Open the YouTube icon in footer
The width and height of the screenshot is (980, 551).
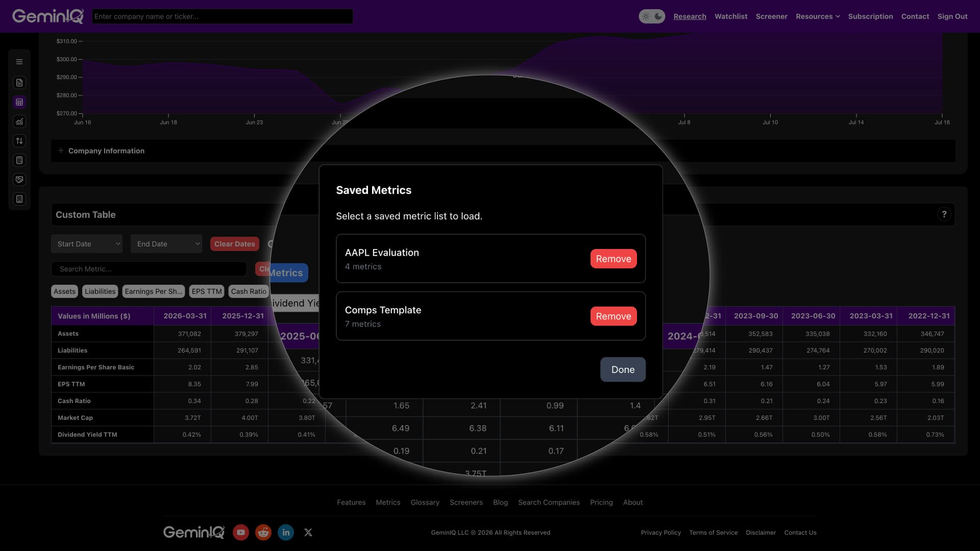241,532
